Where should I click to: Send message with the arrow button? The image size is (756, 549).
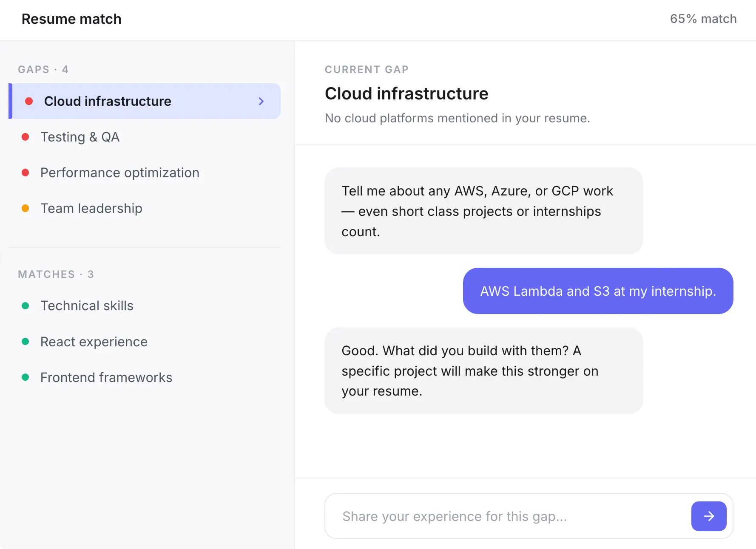(708, 516)
